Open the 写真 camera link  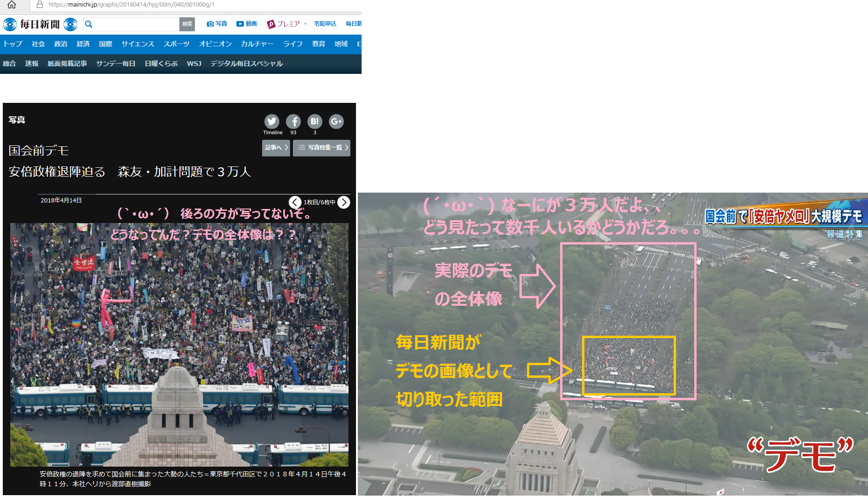(217, 24)
